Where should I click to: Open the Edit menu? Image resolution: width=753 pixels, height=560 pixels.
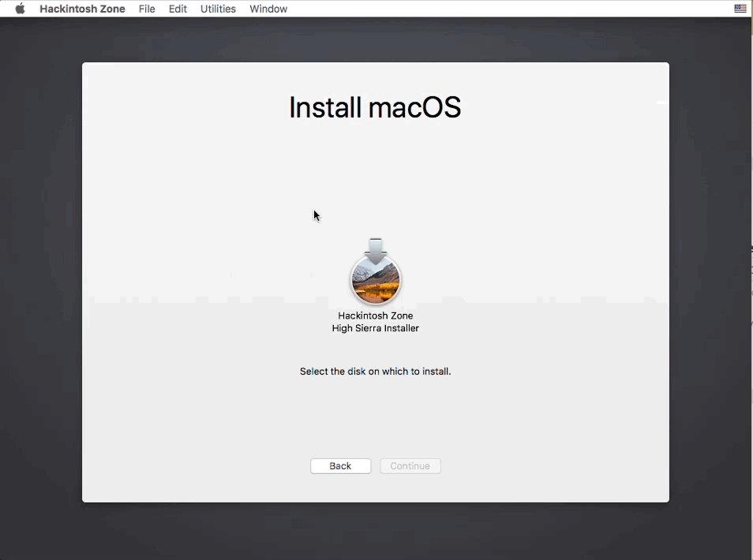click(178, 9)
